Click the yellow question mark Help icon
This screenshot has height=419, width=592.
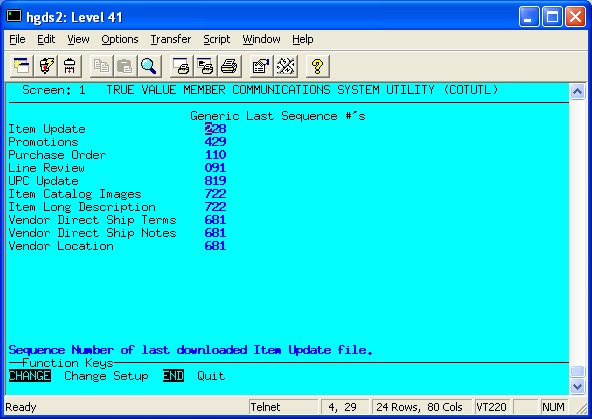point(318,66)
